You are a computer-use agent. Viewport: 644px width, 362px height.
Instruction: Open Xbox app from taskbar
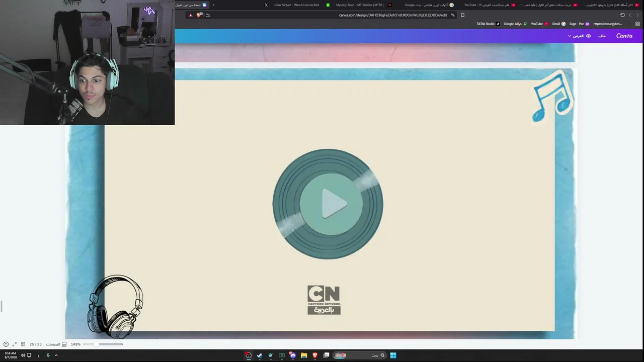coord(282,355)
